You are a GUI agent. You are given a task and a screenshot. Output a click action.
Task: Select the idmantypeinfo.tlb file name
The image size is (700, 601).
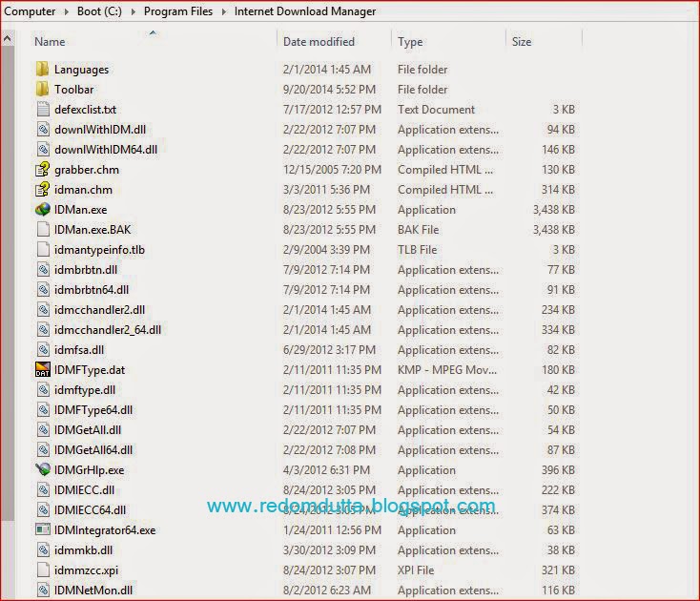click(99, 250)
